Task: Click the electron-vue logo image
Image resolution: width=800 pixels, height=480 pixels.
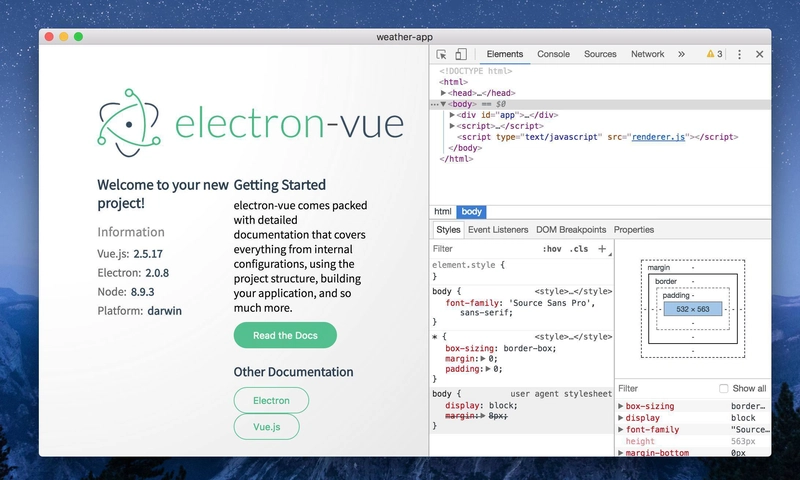Action: [x=251, y=123]
